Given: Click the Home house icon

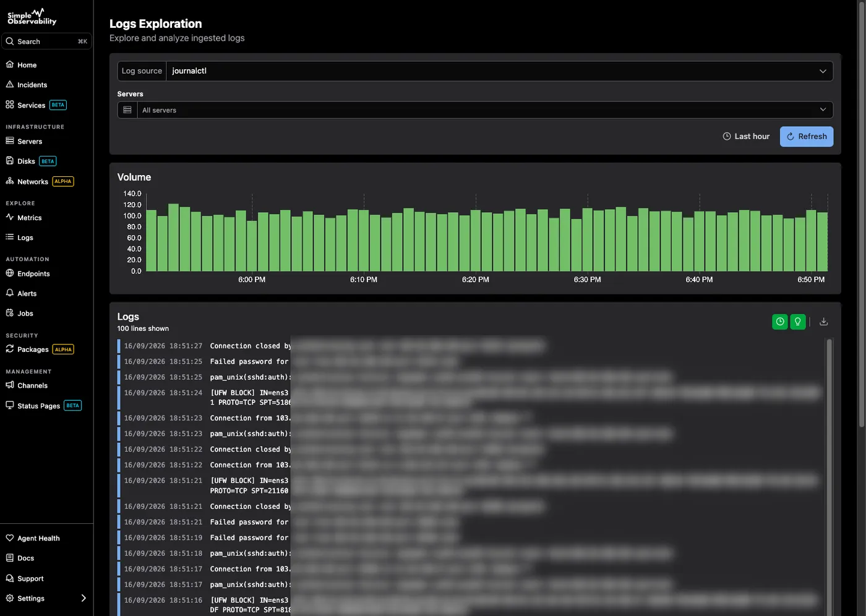Looking at the screenshot, I should click(x=10, y=64).
